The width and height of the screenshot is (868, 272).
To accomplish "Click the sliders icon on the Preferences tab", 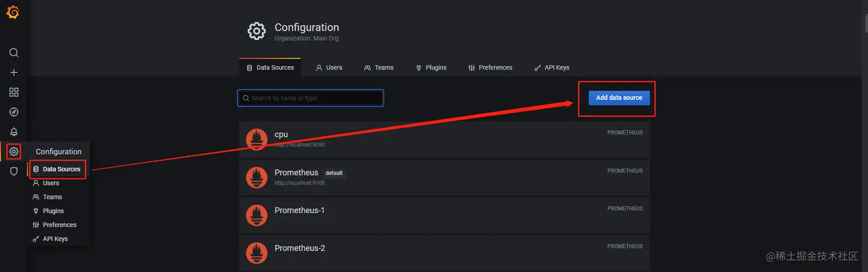I will pos(472,68).
